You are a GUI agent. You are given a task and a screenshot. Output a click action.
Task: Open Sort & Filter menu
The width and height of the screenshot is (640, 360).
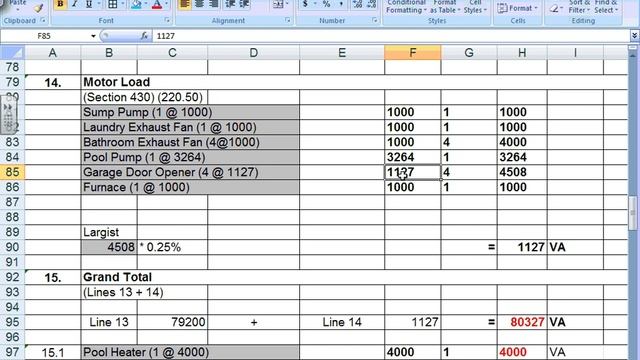pyautogui.click(x=579, y=7)
